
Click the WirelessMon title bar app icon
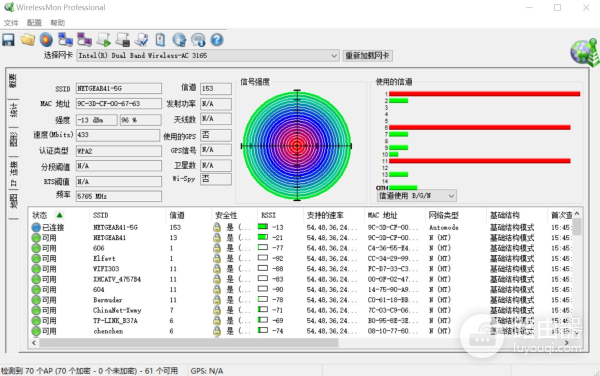pyautogui.click(x=9, y=7)
